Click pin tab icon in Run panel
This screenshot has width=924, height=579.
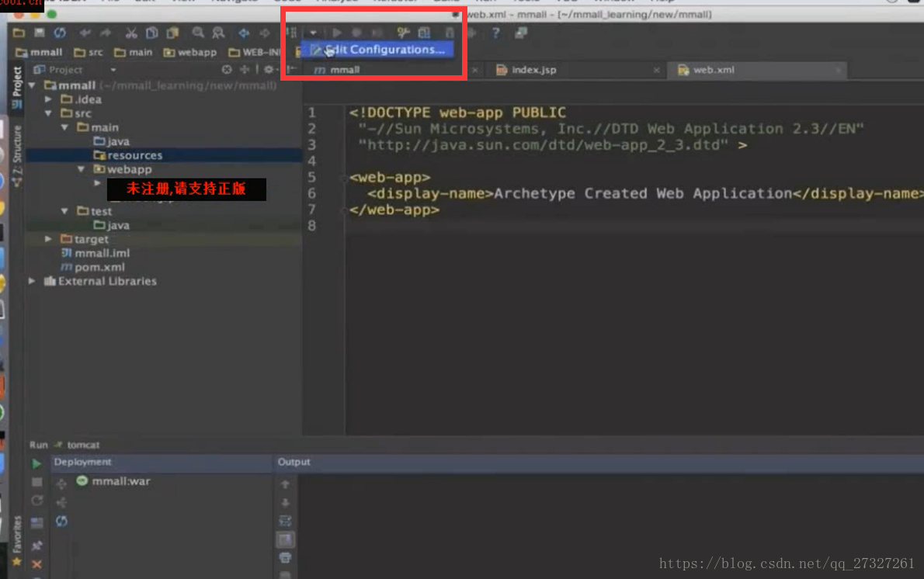click(36, 546)
